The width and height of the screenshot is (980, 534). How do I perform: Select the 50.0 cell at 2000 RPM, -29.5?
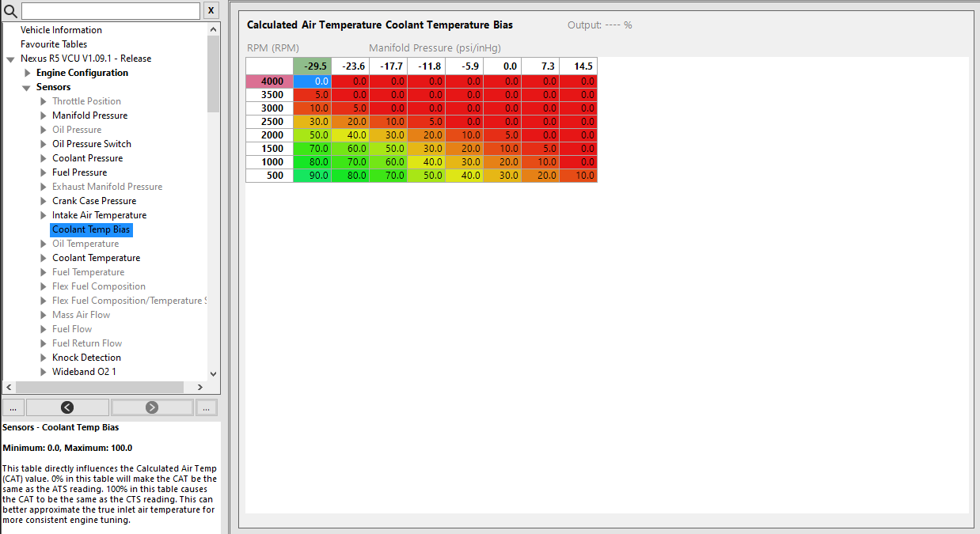coord(312,135)
